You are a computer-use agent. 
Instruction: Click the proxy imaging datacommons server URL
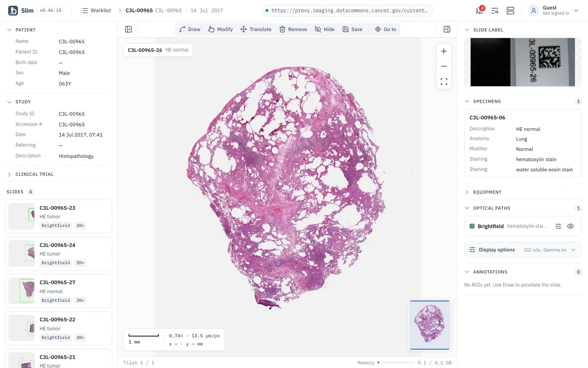coord(347,11)
